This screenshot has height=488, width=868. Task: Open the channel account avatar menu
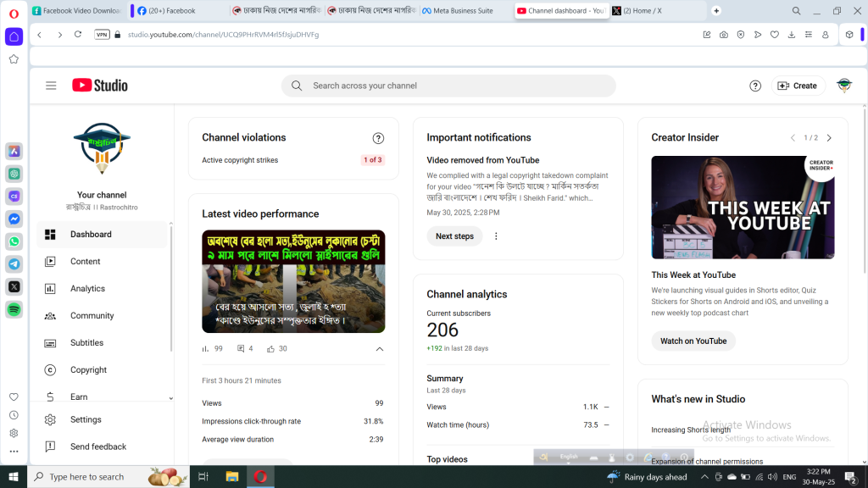(x=843, y=86)
